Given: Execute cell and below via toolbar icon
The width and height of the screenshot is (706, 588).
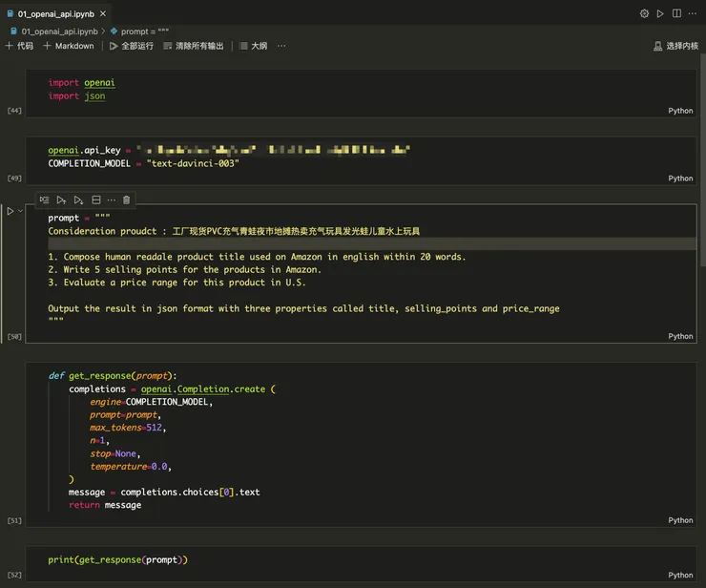Looking at the screenshot, I should [78, 199].
